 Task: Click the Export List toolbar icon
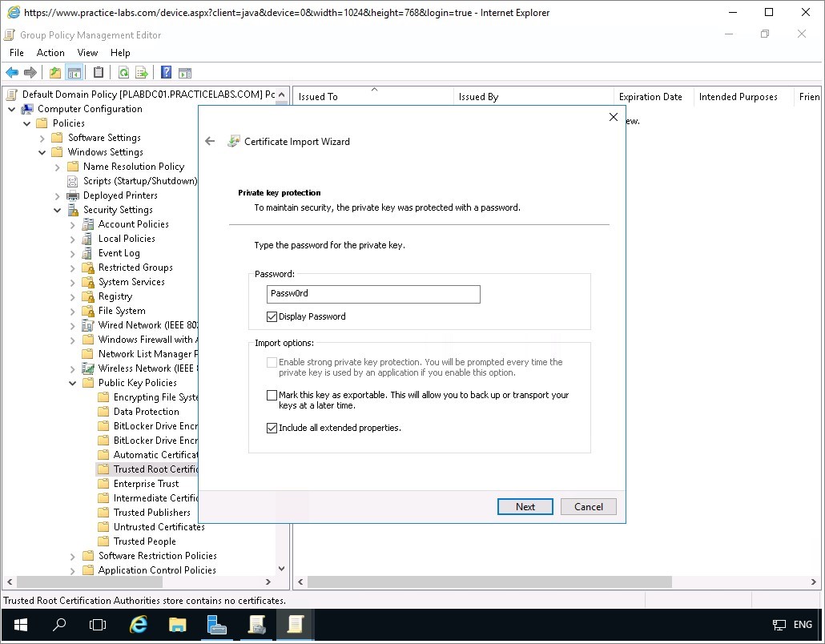point(142,73)
